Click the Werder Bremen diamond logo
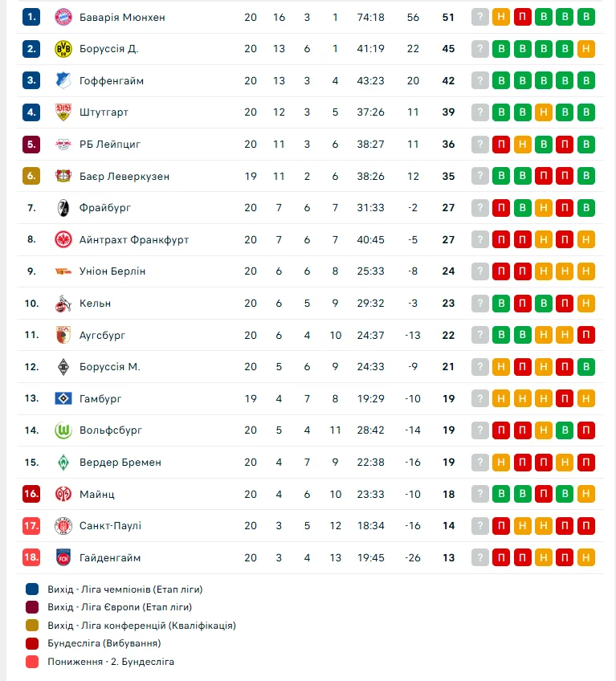The height and width of the screenshot is (681, 616). (63, 463)
